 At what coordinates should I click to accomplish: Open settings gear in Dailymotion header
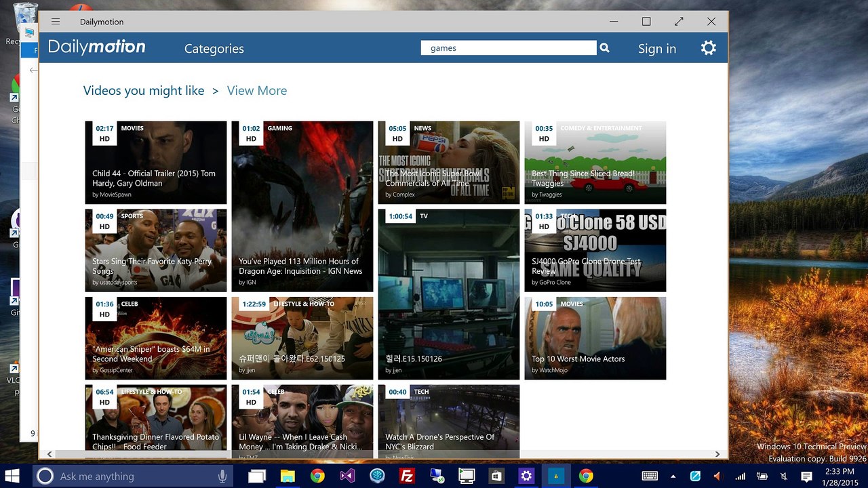[709, 48]
